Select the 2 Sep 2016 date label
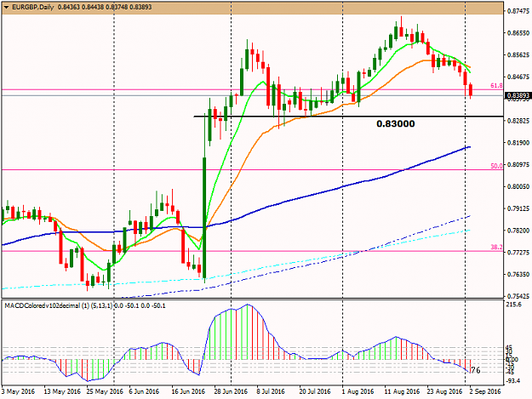 pyautogui.click(x=485, y=391)
